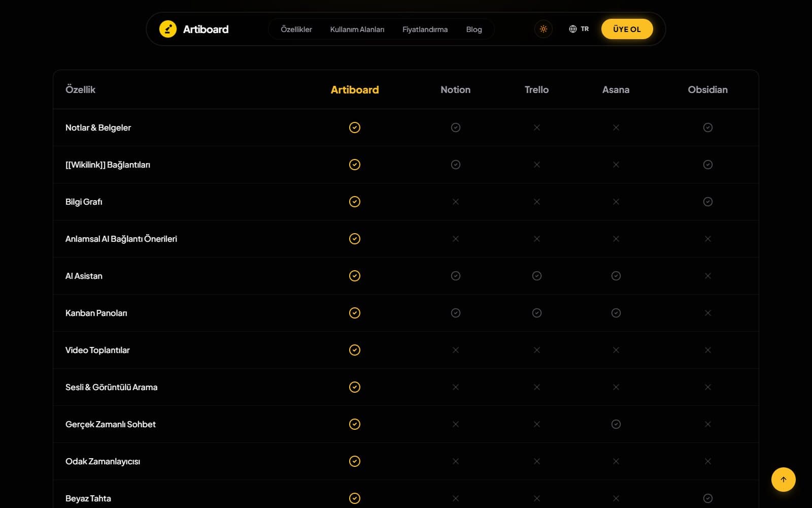
Task: Click Artiboard check for Wikilink Bağlantıları
Action: (x=355, y=165)
